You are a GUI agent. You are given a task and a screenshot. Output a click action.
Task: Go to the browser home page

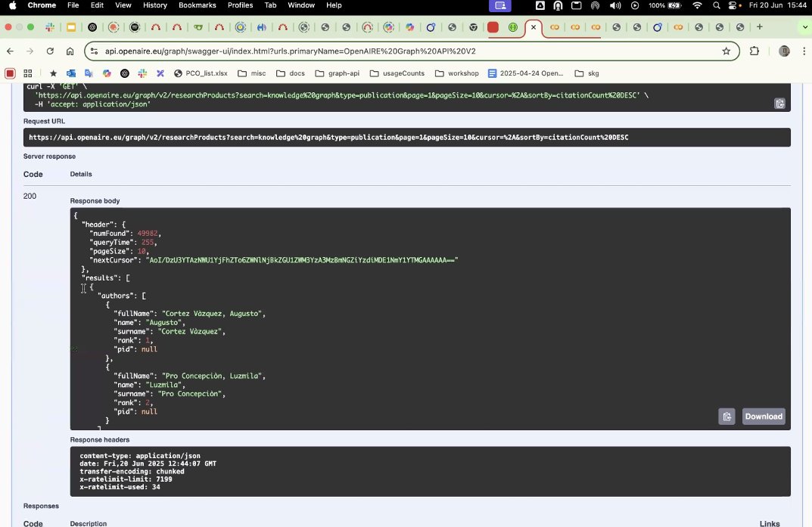click(70, 51)
